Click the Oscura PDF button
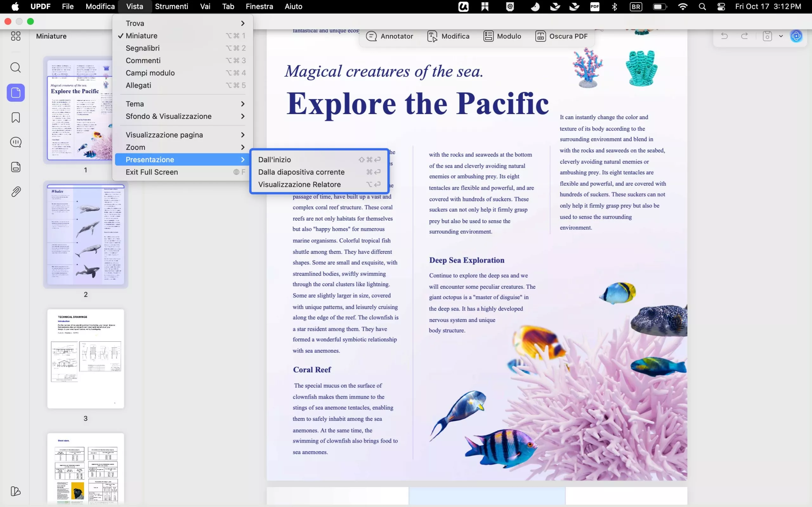This screenshot has height=507, width=812. tap(561, 36)
